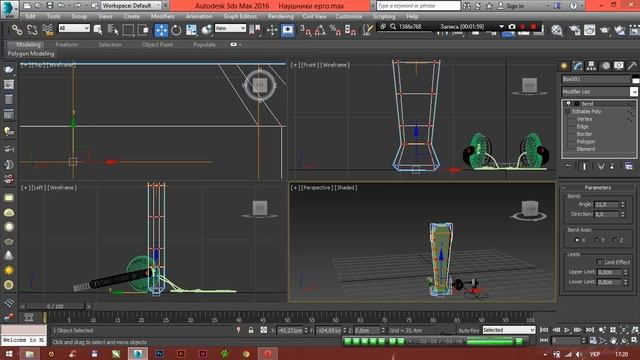The width and height of the screenshot is (640, 360).
Task: Open the Utilities panel hammer tab
Action: 632,66
